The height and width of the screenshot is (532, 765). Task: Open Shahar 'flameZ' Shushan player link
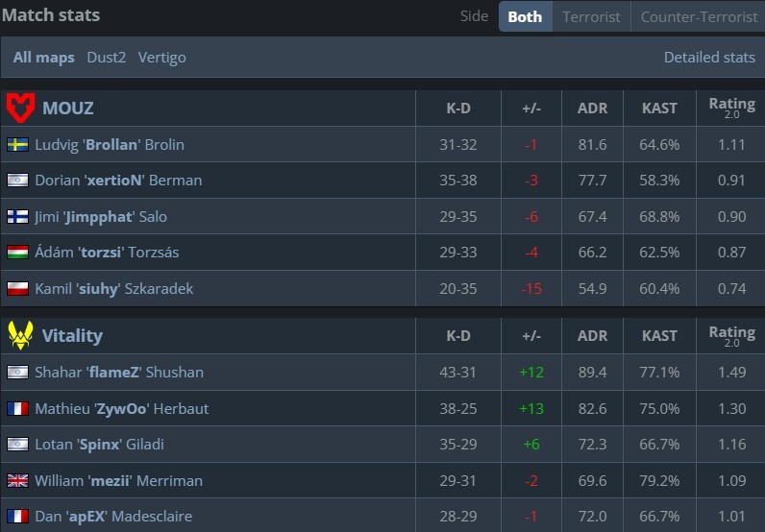click(119, 373)
